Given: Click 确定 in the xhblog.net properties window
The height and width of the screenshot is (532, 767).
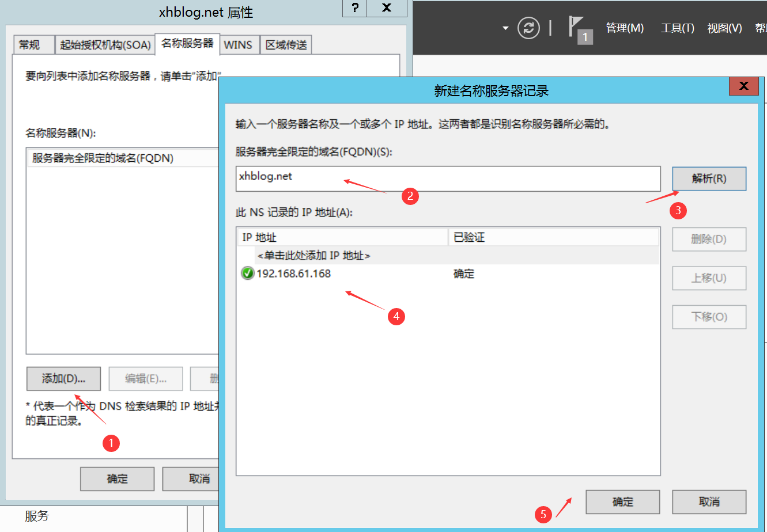Looking at the screenshot, I should tap(118, 479).
